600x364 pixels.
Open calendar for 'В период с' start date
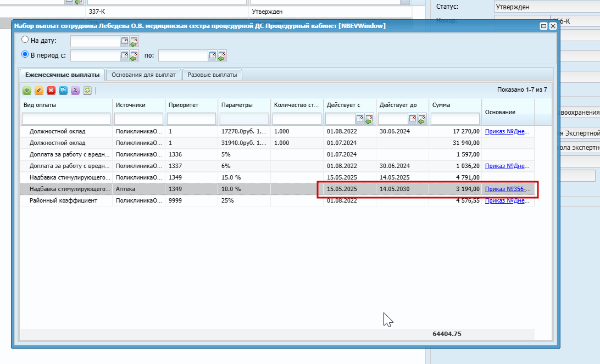125,55
